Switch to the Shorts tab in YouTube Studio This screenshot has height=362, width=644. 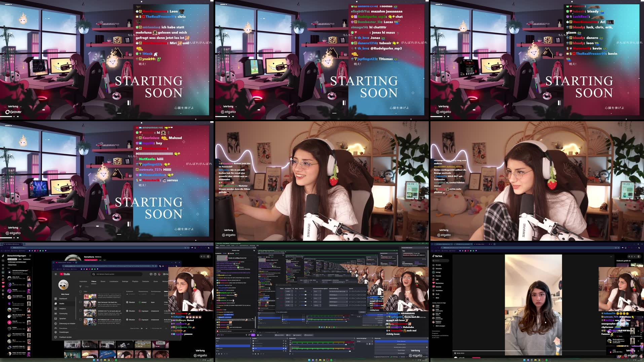coord(103,282)
